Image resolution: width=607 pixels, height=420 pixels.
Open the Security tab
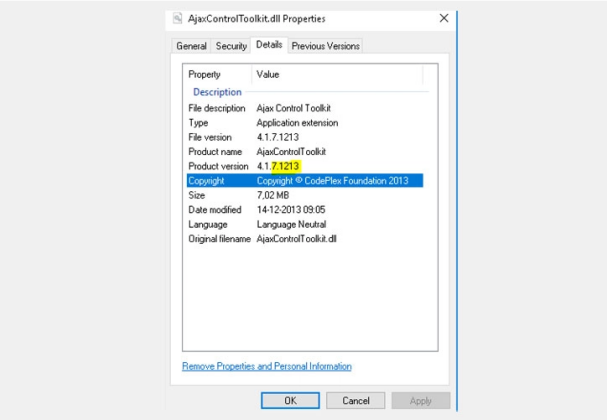[x=231, y=46]
